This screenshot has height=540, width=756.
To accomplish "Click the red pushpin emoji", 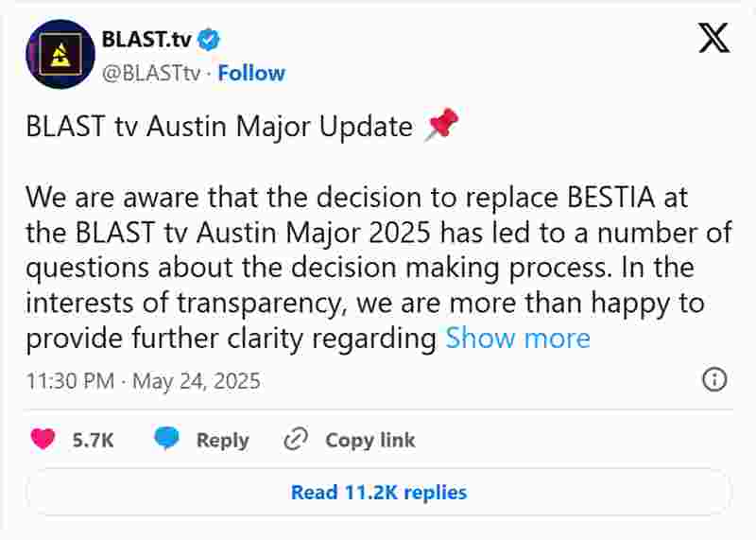I will (x=441, y=124).
